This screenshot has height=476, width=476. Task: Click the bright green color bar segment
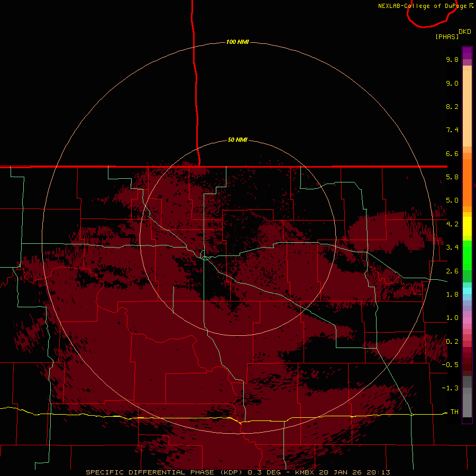(467, 255)
